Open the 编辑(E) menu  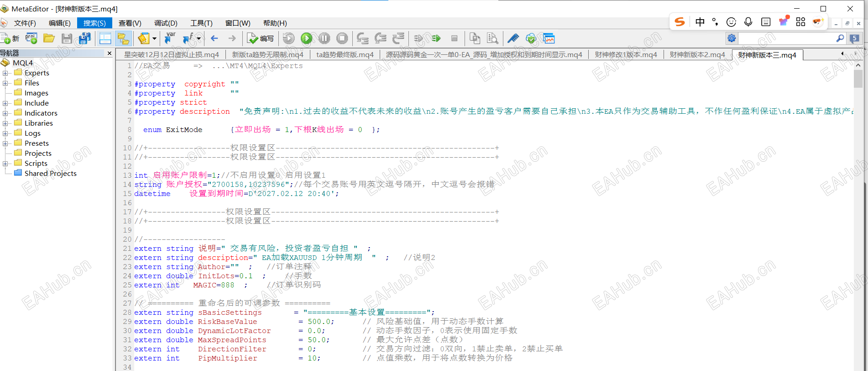[60, 23]
